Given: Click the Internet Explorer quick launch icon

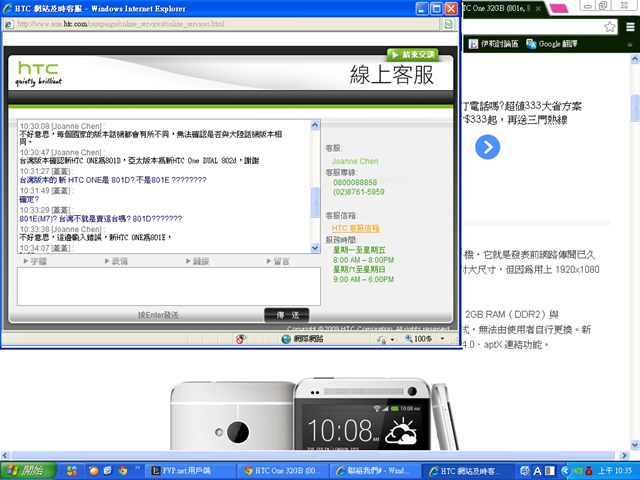Looking at the screenshot, I should point(108,471).
